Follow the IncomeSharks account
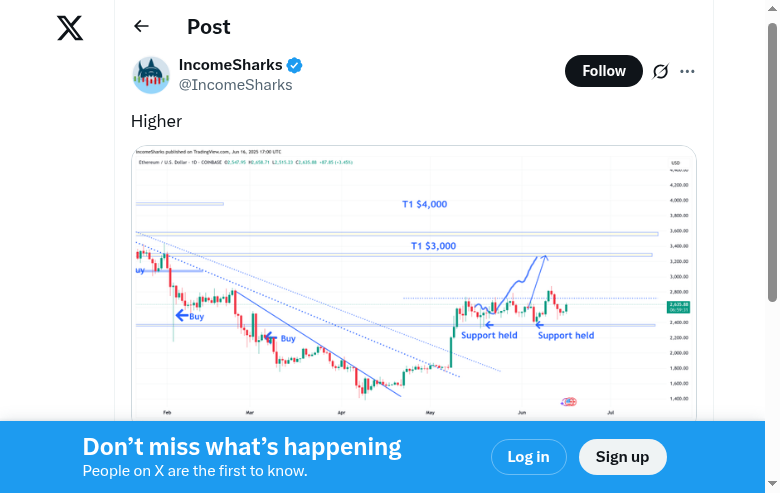780x493 pixels. (603, 71)
